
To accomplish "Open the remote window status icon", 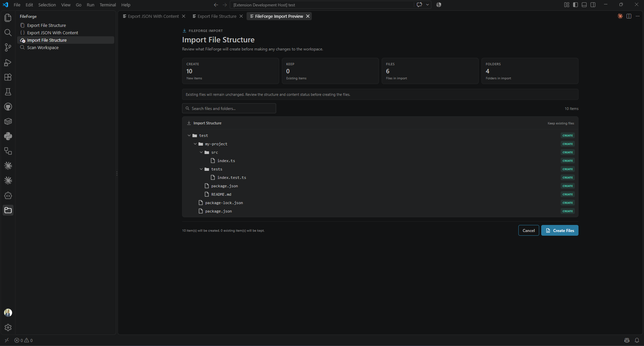I will [x=6, y=340].
